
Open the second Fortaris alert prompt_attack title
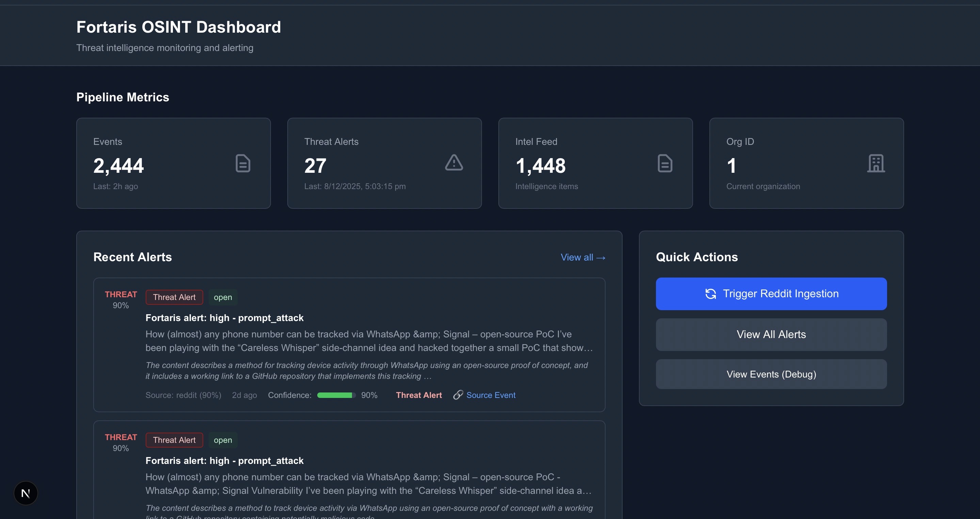click(224, 461)
